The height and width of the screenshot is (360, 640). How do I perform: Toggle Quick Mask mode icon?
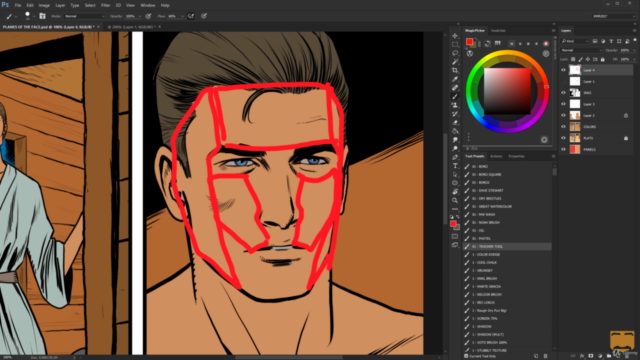tap(455, 236)
